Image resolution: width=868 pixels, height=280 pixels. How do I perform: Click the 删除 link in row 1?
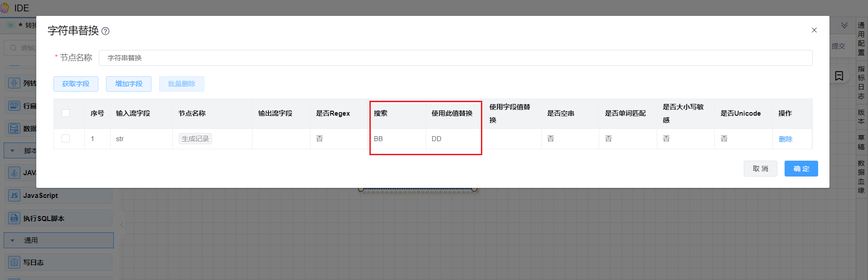(785, 139)
